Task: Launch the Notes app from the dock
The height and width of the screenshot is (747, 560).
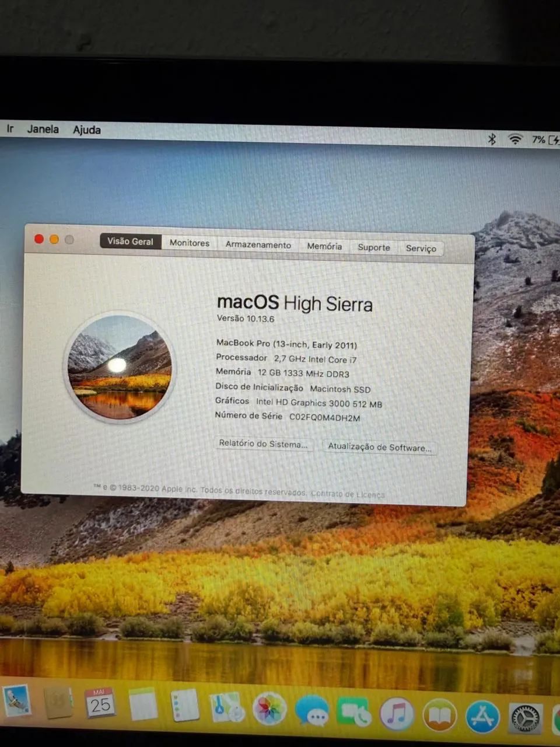Action: coord(143,704)
